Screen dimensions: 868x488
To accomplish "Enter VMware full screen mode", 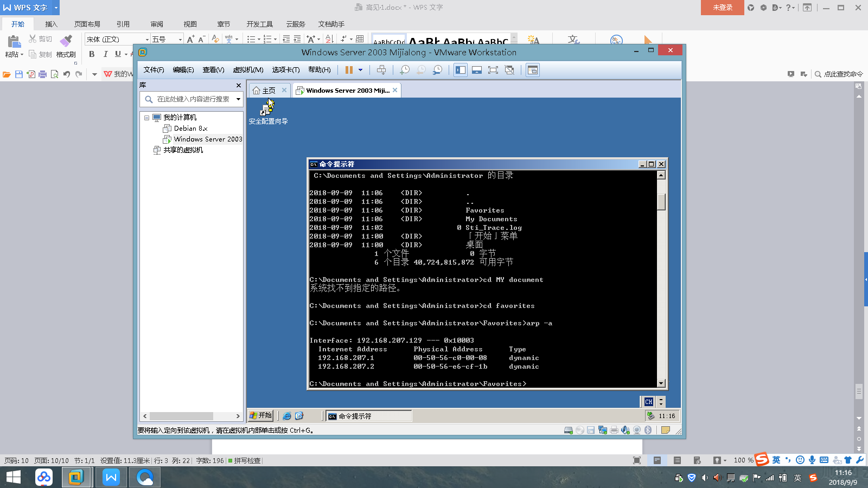I will point(493,70).
